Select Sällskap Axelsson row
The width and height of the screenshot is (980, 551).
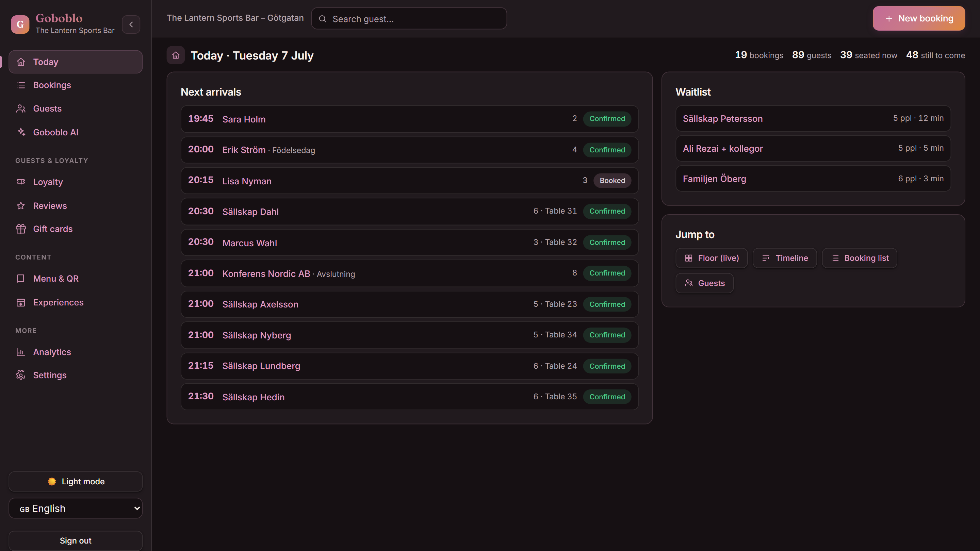point(410,304)
